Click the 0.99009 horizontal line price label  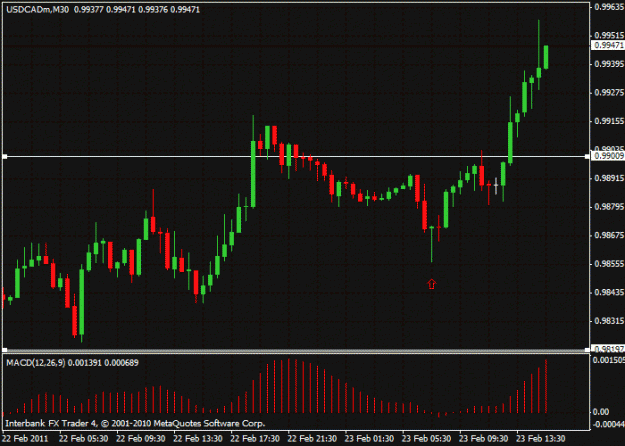click(x=608, y=156)
